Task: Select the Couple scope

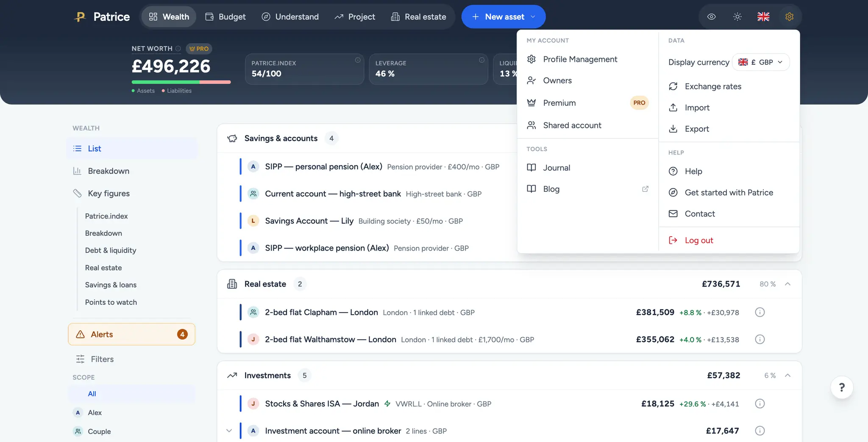Action: coord(131,431)
